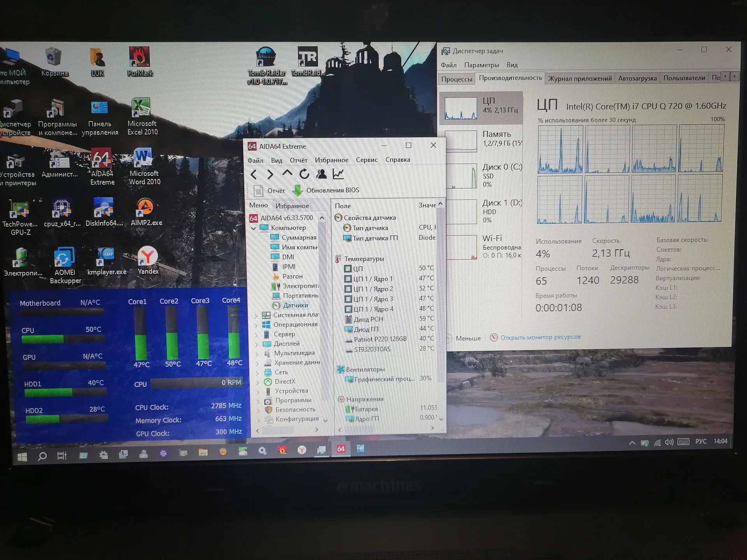747x560 pixels.
Task: Open AIDA64 user-figure toolbar icon
Action: (x=321, y=174)
